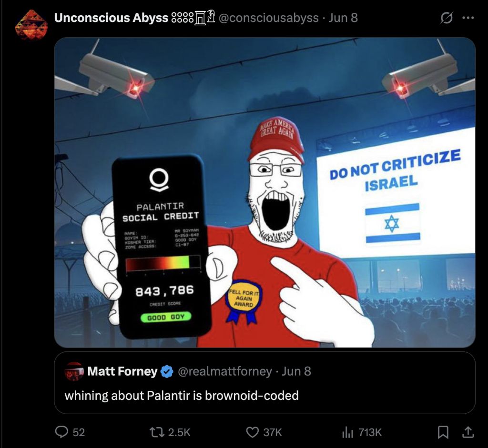Click the quoted post's Jun 8 date

(x=296, y=371)
